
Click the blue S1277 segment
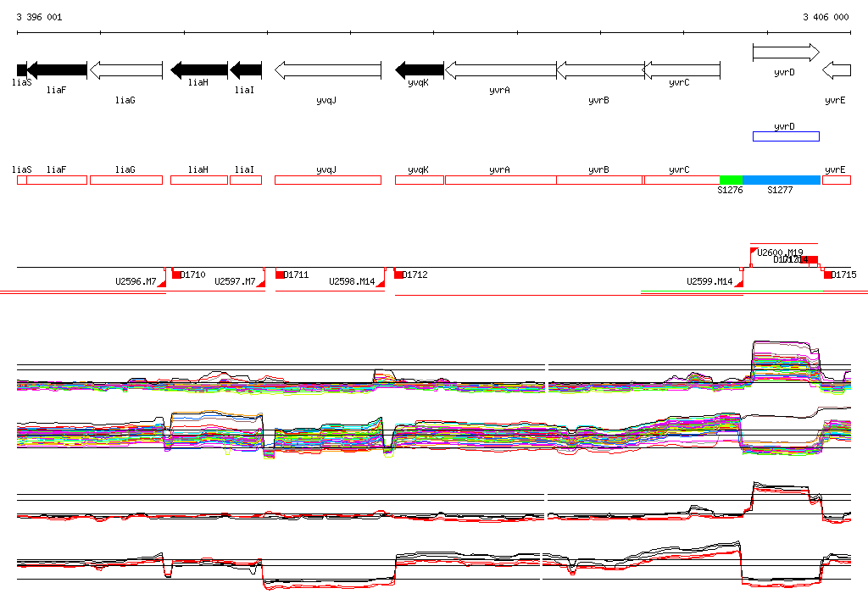781,180
